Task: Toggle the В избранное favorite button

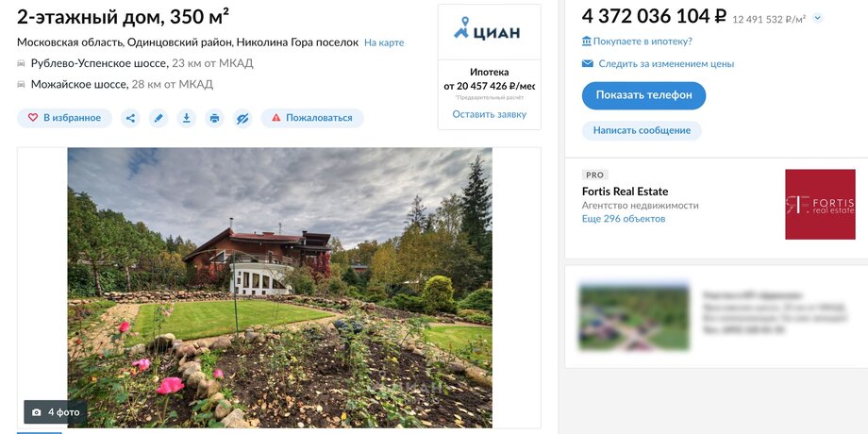Action: 64,118
